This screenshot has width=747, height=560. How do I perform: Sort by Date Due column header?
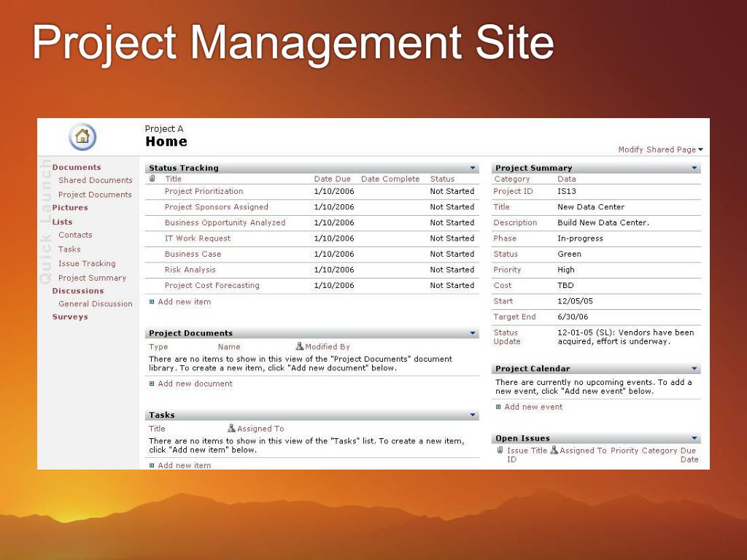pos(333,179)
